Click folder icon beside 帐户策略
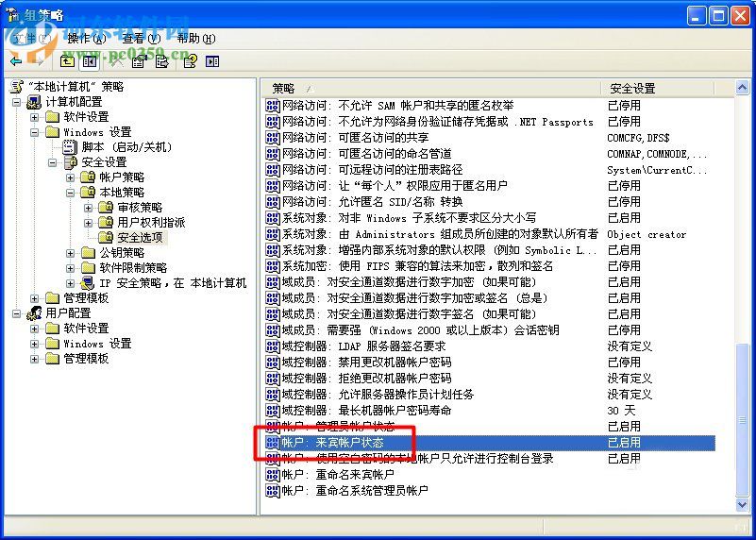Viewport: 756px width, 540px height. point(88,177)
